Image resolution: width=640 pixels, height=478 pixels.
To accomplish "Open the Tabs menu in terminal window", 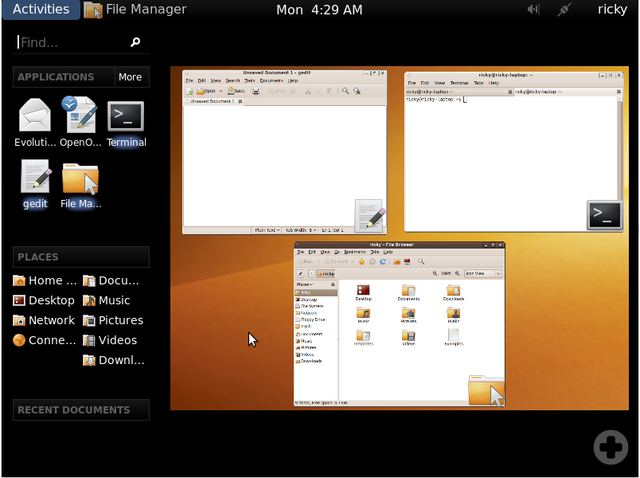I will 478,83.
